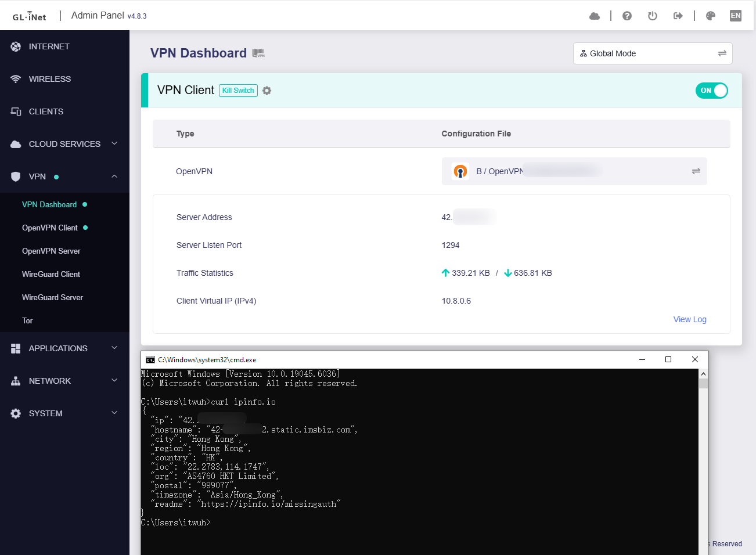Expand the Applications sidebar section
Viewport: 756px width, 555px height.
(64, 348)
